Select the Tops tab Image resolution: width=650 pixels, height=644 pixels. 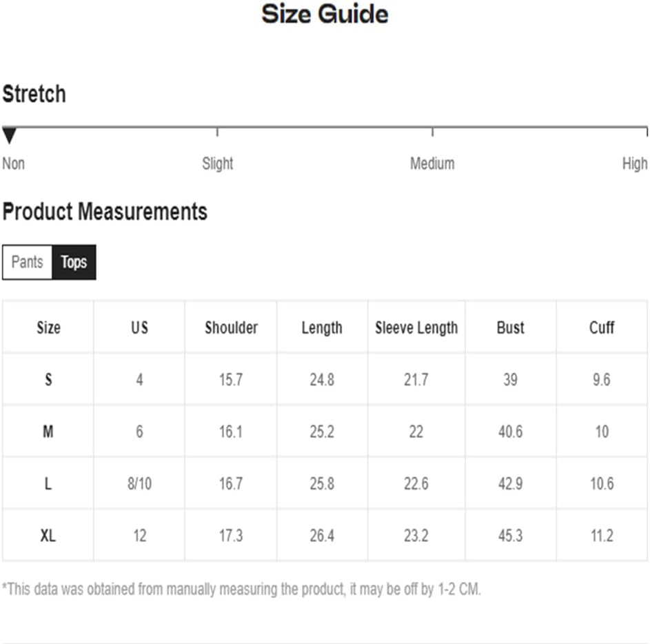click(74, 262)
